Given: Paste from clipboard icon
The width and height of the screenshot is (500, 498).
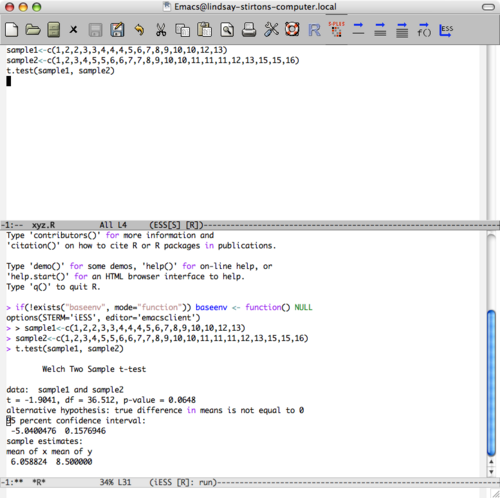Looking at the screenshot, I should (x=204, y=30).
